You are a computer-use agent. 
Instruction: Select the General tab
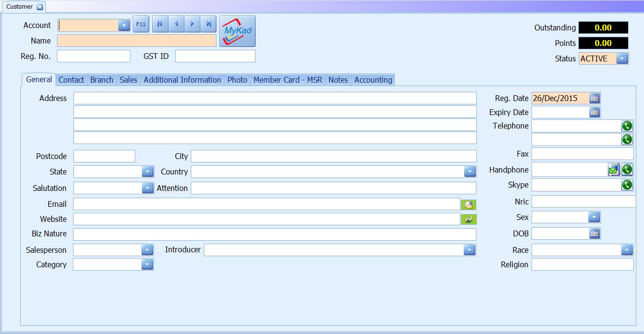click(x=39, y=79)
